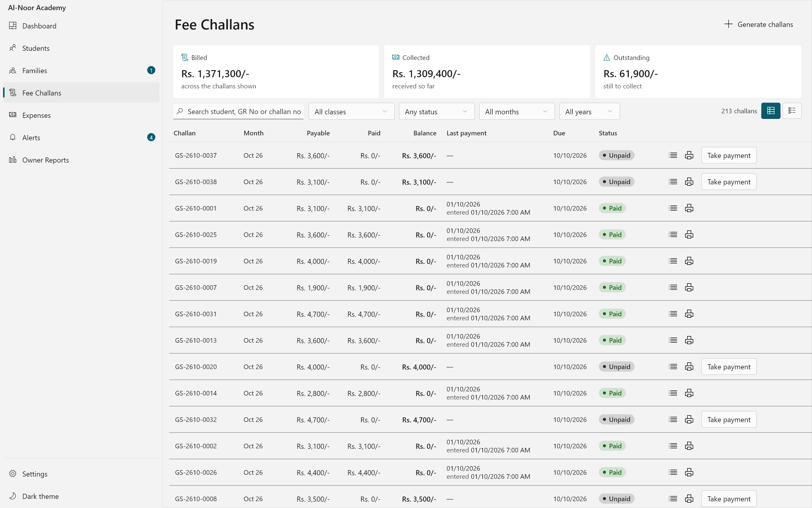Open details list icon for challan GS-2610-0026
This screenshot has width=812, height=508.
pyautogui.click(x=673, y=472)
